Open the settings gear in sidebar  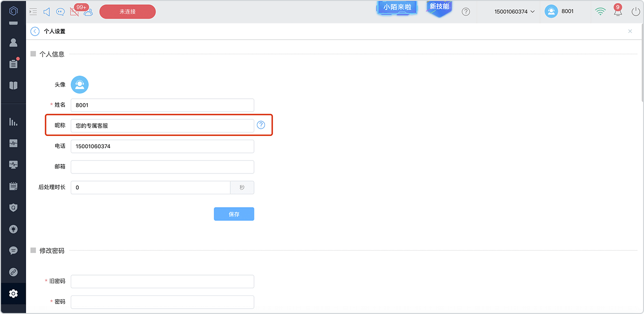(x=13, y=294)
